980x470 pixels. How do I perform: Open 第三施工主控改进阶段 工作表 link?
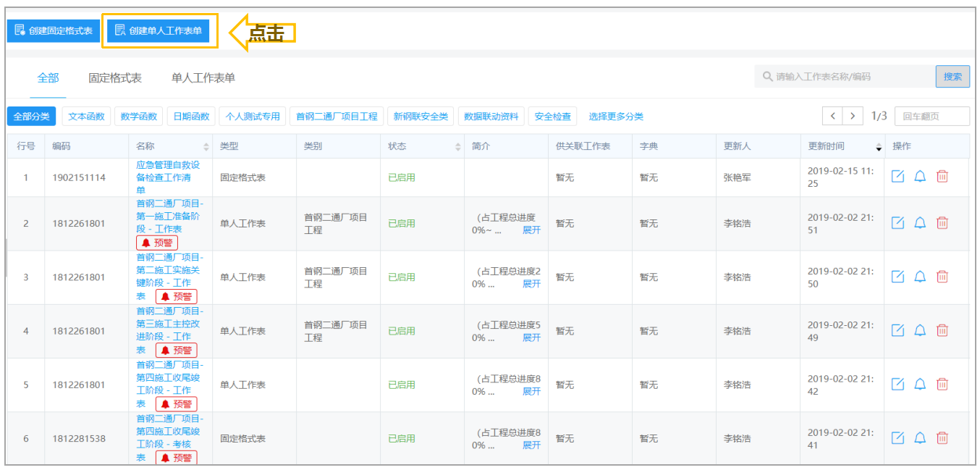click(x=169, y=330)
